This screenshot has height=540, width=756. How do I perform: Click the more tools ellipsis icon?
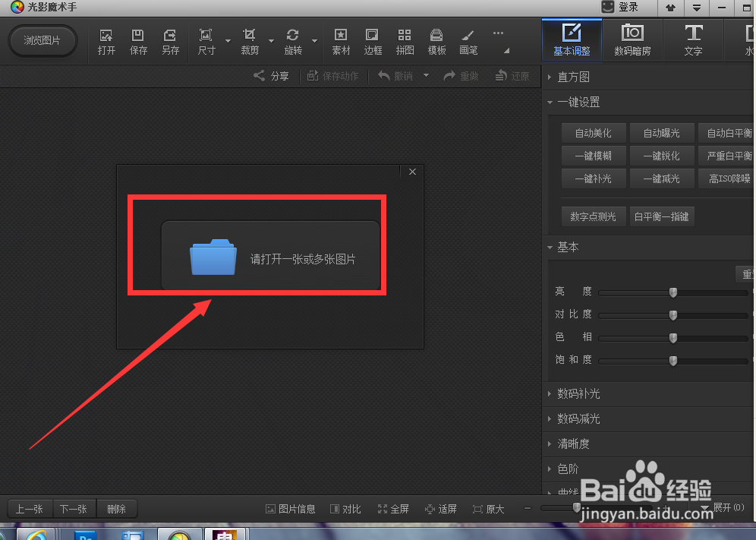click(x=499, y=33)
